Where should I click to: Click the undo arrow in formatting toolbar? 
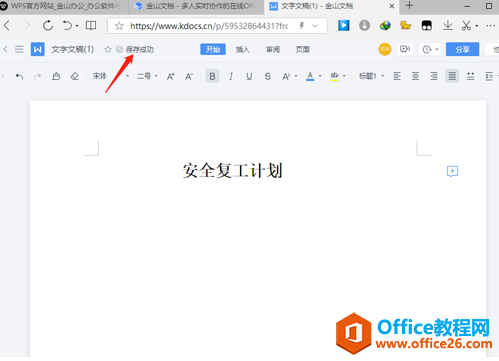click(19, 76)
